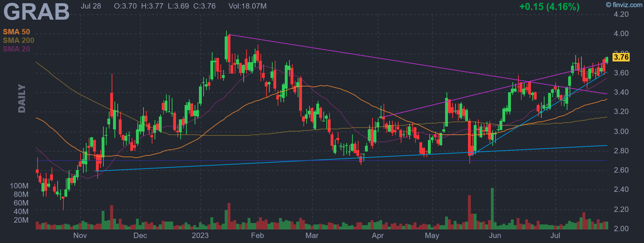Viewport: 644px width, 243px height.
Task: Click the 2.20 price axis label
Action: [x=621, y=209]
